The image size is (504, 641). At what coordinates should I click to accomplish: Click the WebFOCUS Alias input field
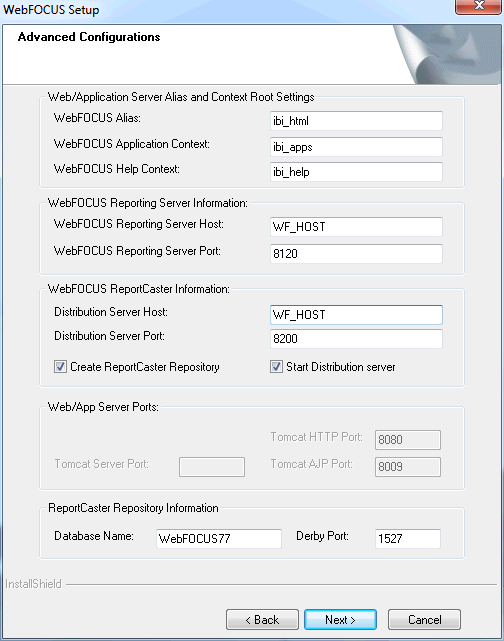356,121
